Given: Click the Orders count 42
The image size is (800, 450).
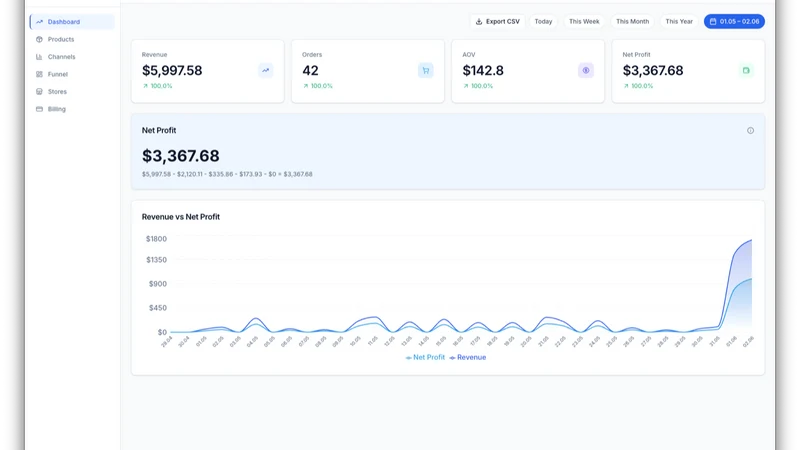Looking at the screenshot, I should click(x=310, y=70).
